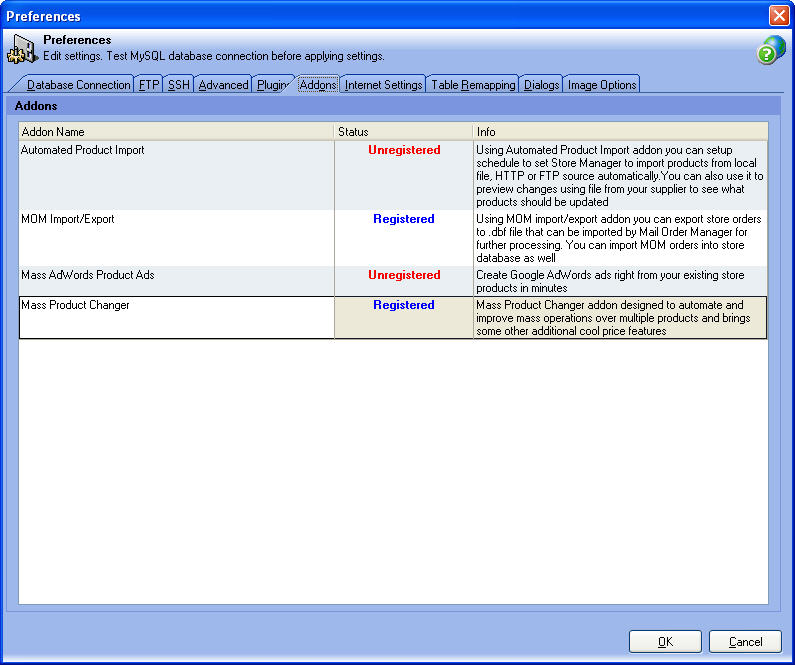This screenshot has width=795, height=665.
Task: Select the Mass Product Changer addon
Action: (x=393, y=318)
